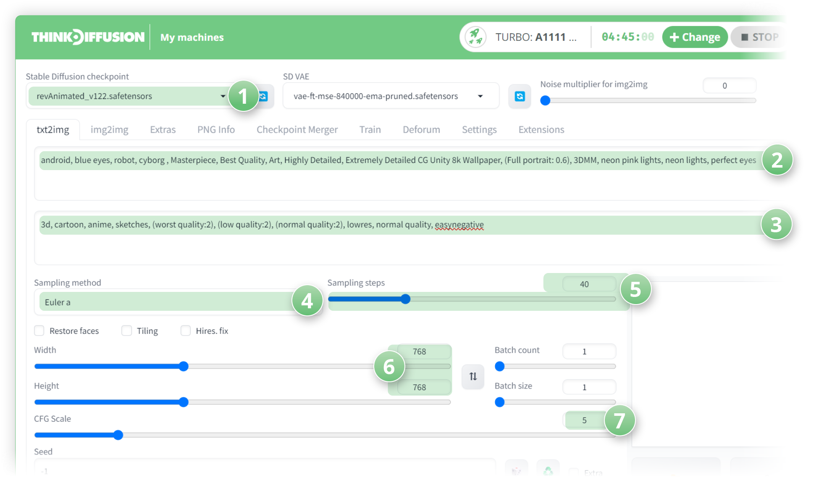The width and height of the screenshot is (840, 504).
Task: Enable the Hires. fix checkbox
Action: coord(186,331)
